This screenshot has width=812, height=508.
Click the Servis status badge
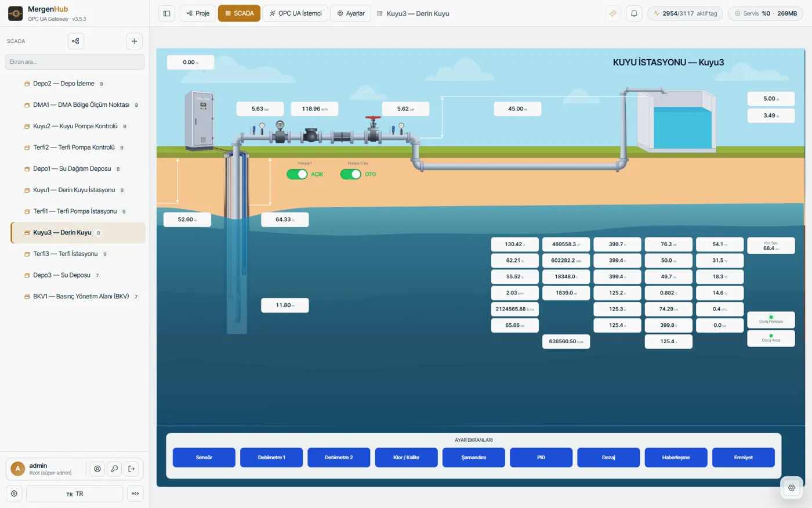(765, 13)
